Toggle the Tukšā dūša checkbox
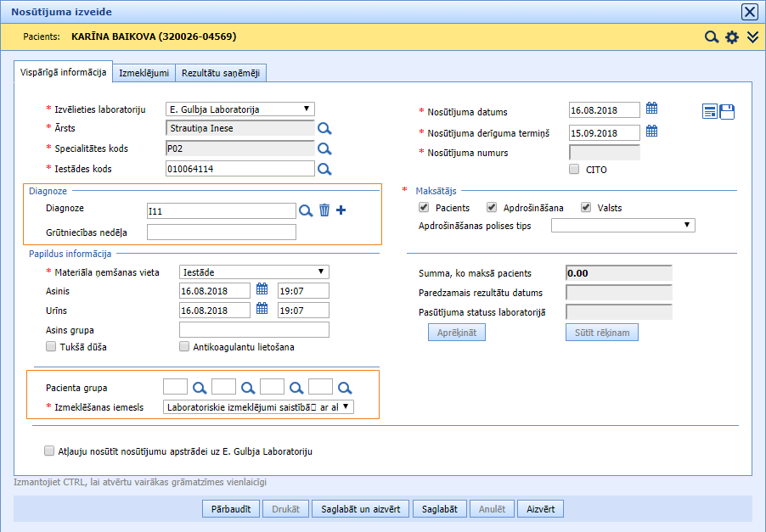Image resolution: width=766 pixels, height=532 pixels. [50, 347]
